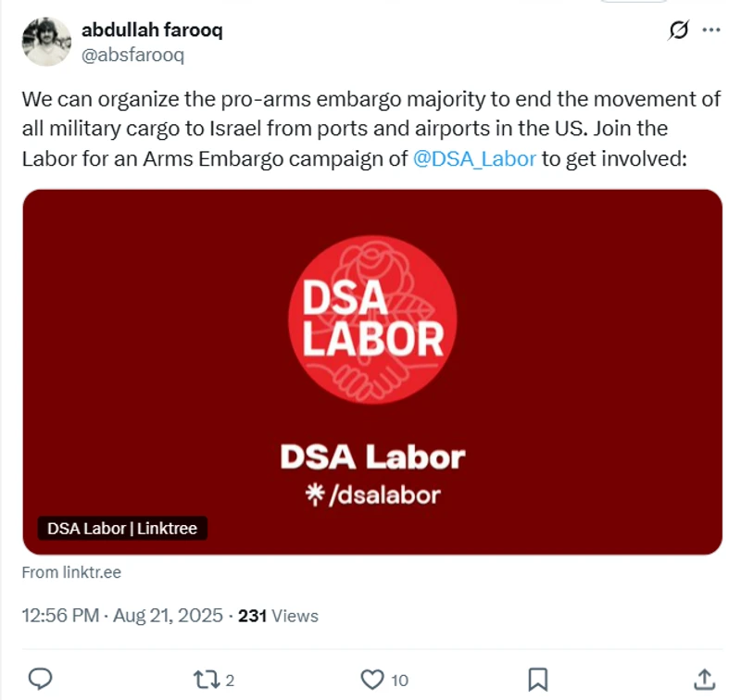View the 231 Views analytics
741x700 pixels.
point(278,615)
